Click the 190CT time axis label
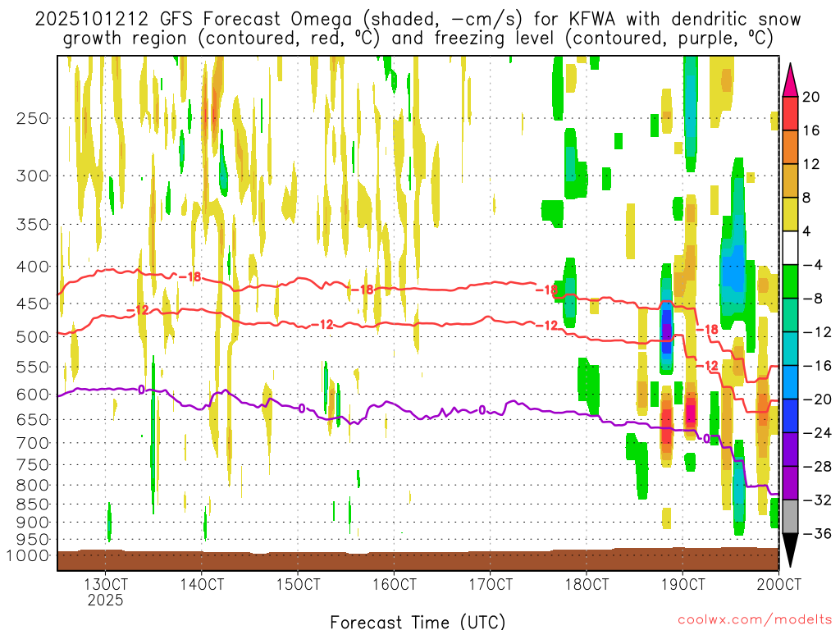840x630 pixels. (682, 584)
